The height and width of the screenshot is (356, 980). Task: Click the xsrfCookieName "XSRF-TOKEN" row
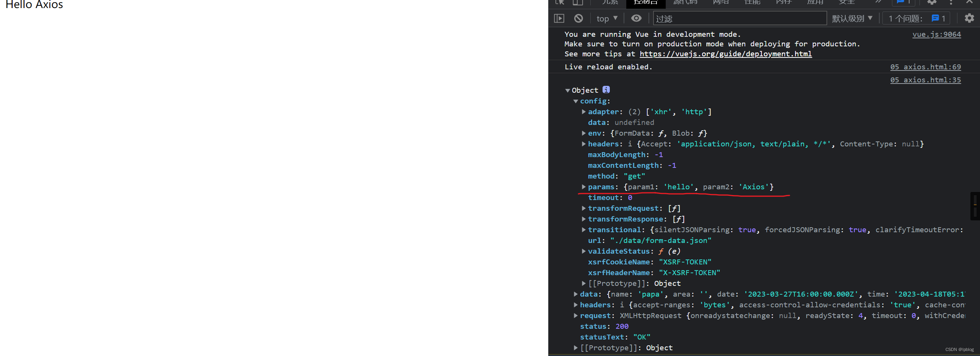click(650, 262)
